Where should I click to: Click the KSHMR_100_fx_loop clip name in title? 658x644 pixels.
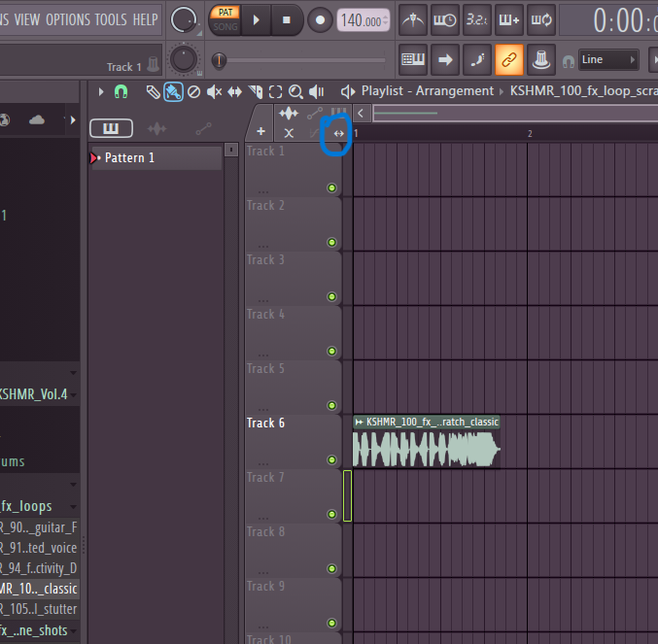584,90
